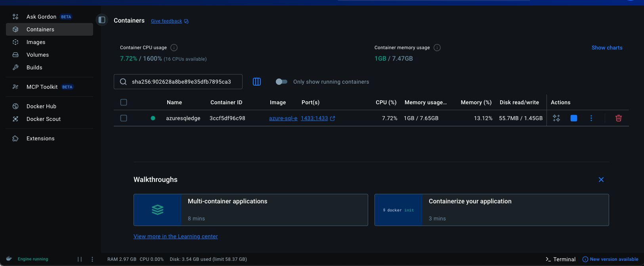Click the Docker Hub icon
Screen dimensions: 644x266
pos(15,106)
